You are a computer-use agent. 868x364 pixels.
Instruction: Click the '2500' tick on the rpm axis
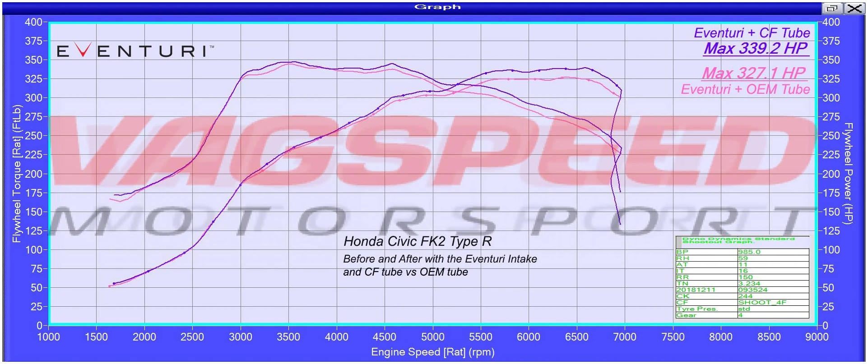(x=192, y=337)
